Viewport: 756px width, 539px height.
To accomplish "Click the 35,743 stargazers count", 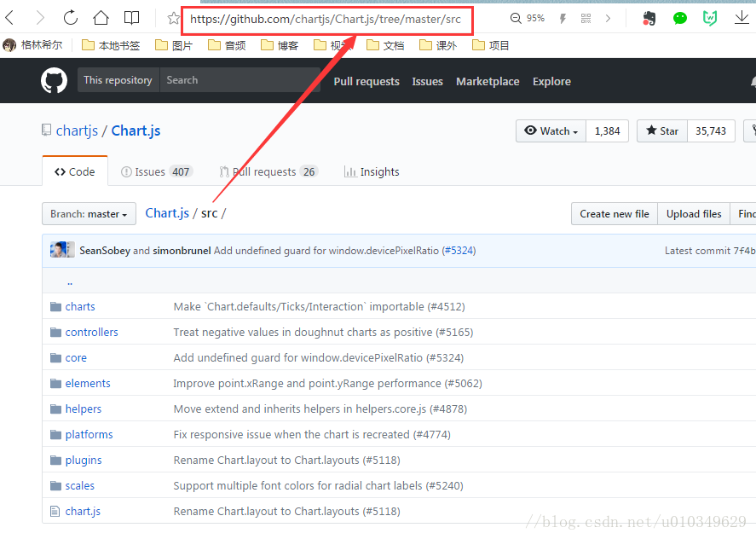I will [x=711, y=130].
